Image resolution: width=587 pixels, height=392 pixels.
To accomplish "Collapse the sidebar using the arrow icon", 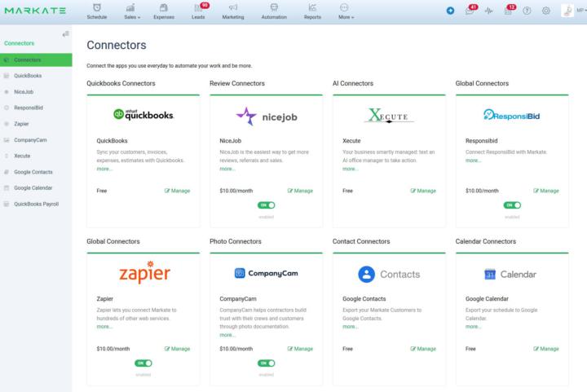I will (65, 34).
